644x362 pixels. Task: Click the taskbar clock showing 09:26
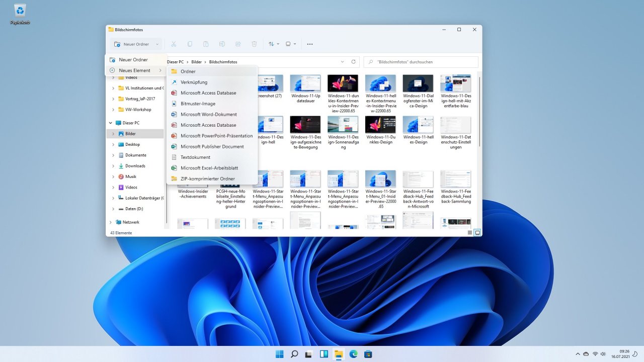[x=620, y=354]
